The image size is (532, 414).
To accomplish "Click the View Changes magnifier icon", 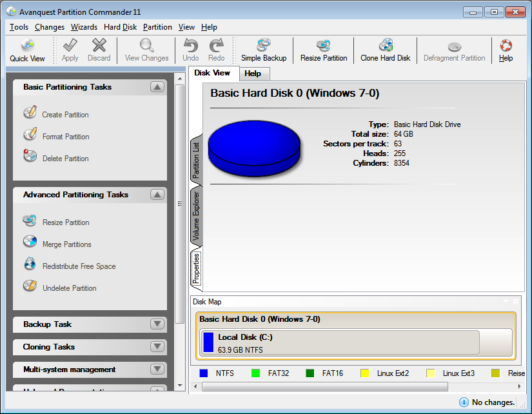I will coord(146,45).
